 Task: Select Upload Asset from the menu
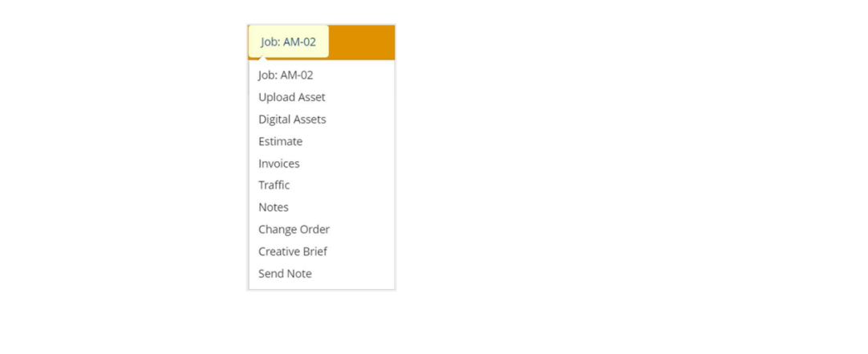(x=292, y=97)
